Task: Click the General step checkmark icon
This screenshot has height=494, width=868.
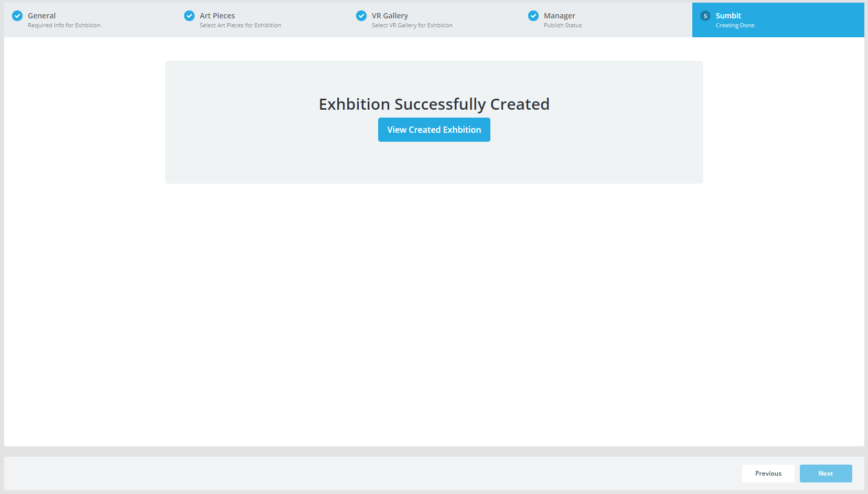Action: coord(17,16)
